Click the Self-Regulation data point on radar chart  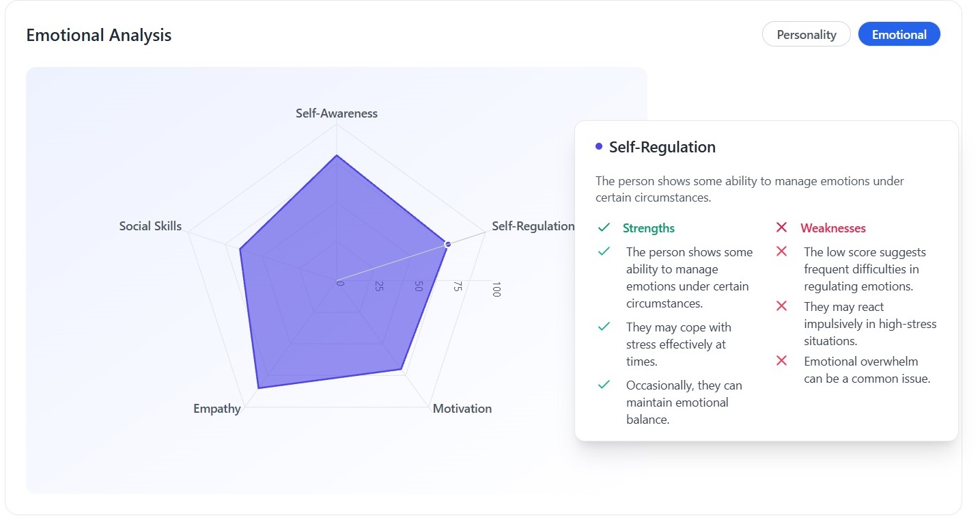click(x=447, y=244)
